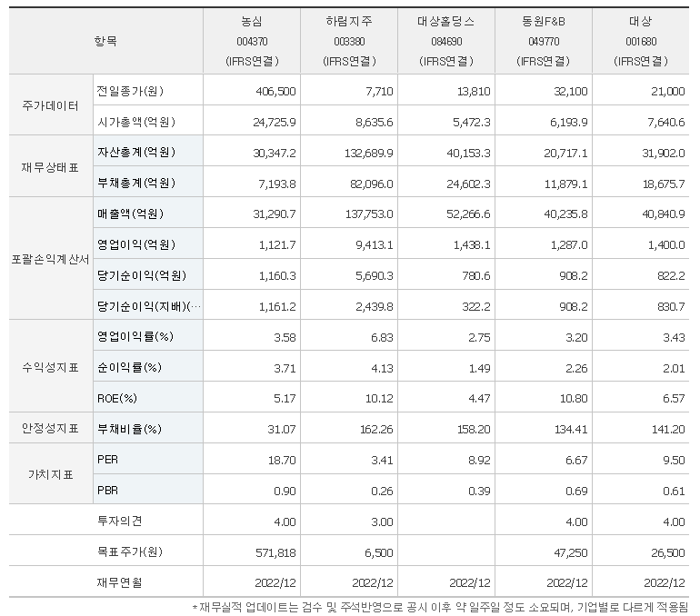
Task: Select the 가치지표 category cell
Action: (x=51, y=474)
